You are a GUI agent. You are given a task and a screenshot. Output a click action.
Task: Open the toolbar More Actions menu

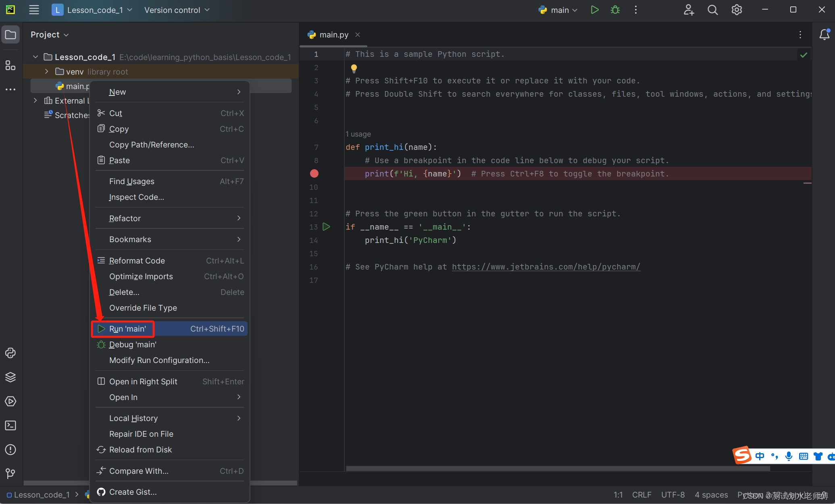[x=636, y=10]
